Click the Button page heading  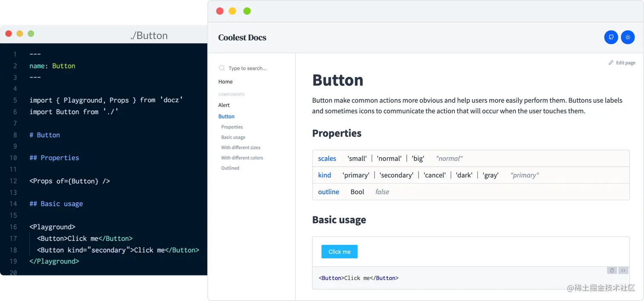tap(338, 80)
